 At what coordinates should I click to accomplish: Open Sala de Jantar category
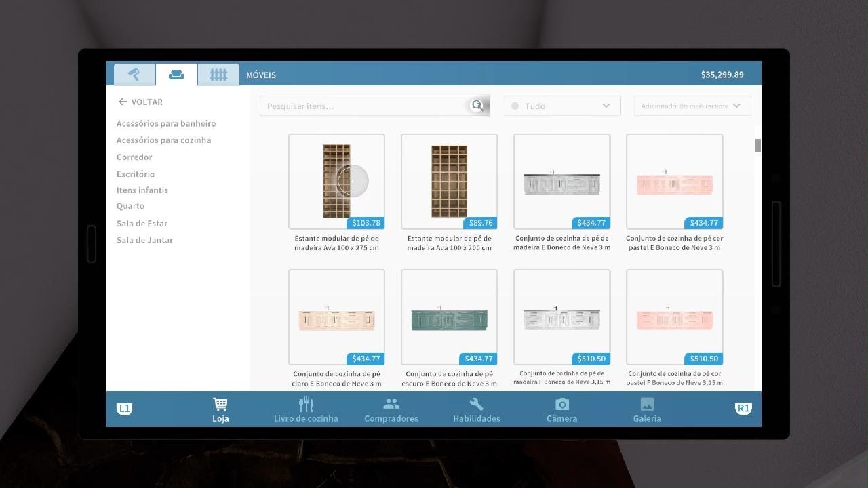144,240
